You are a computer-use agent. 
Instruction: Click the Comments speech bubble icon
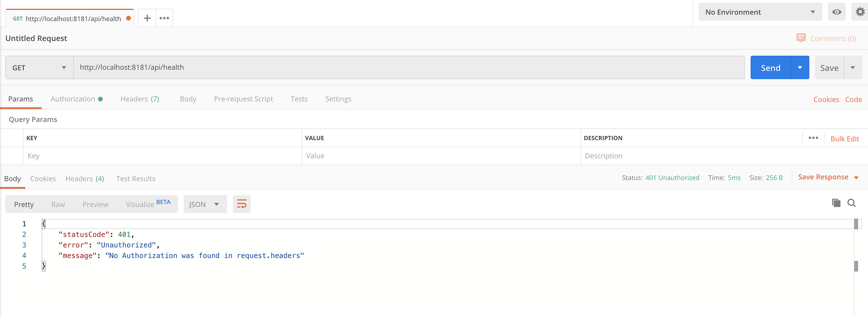[801, 38]
